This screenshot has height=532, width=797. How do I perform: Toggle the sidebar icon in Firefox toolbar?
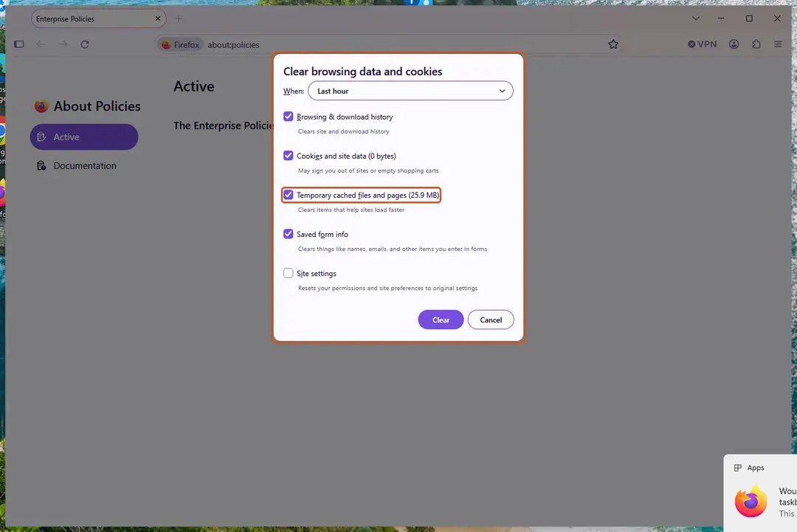pos(18,44)
